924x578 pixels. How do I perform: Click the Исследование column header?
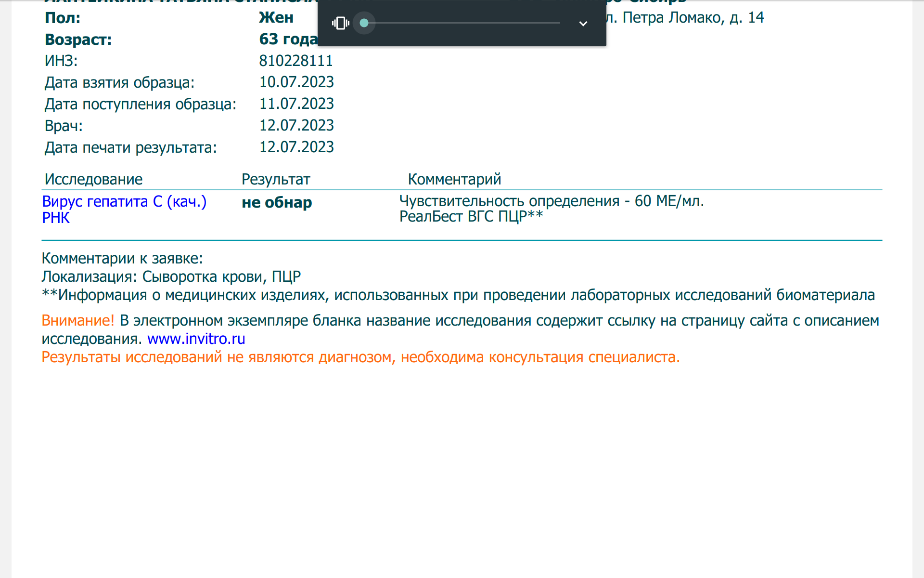93,179
